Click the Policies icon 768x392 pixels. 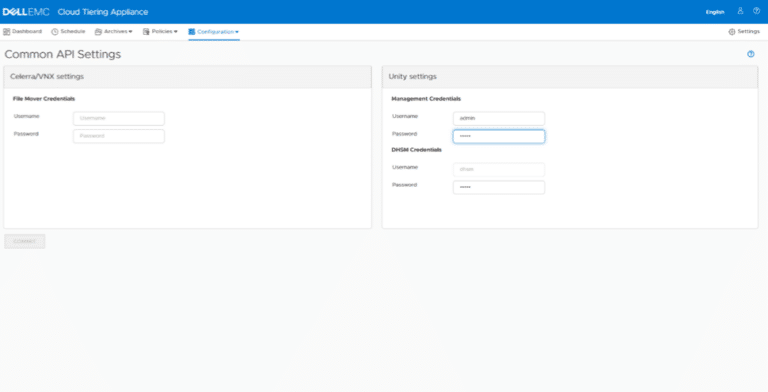146,31
